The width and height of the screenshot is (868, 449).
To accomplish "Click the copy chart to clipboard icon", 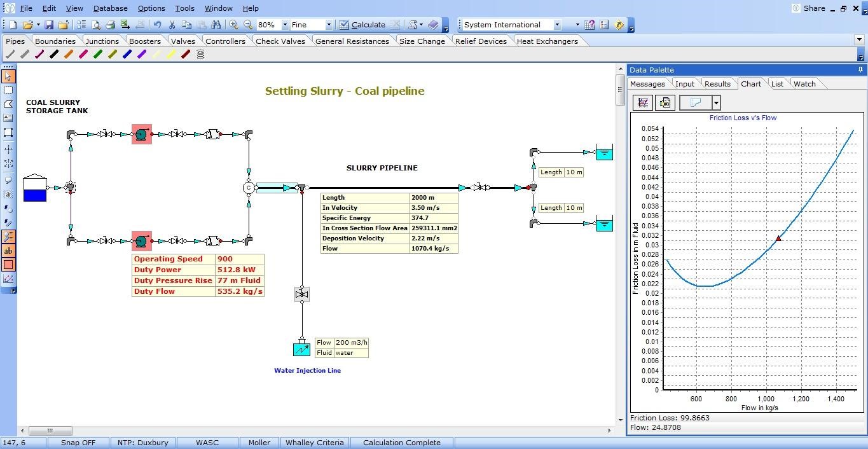I will (x=665, y=102).
